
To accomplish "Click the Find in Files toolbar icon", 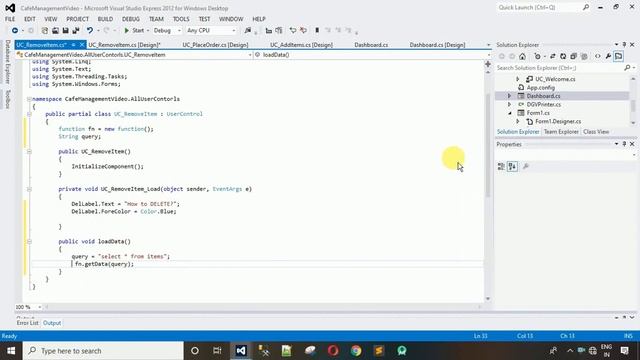I will click(x=248, y=31).
